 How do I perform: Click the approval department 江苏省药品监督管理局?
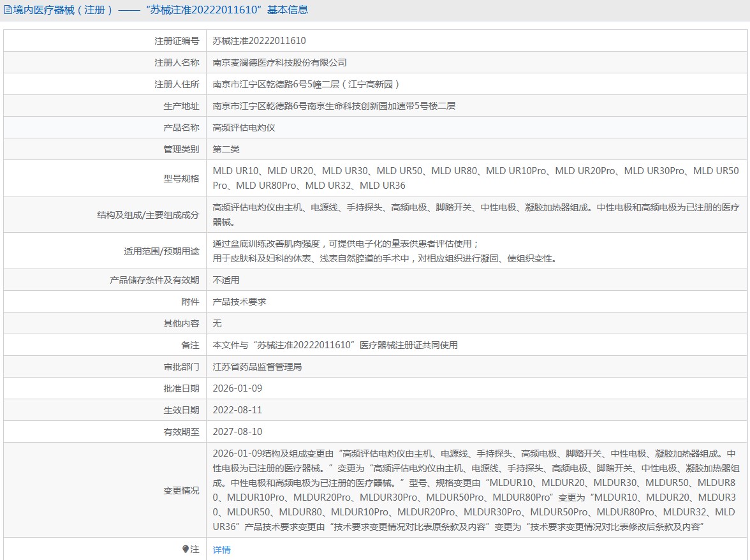click(x=257, y=367)
